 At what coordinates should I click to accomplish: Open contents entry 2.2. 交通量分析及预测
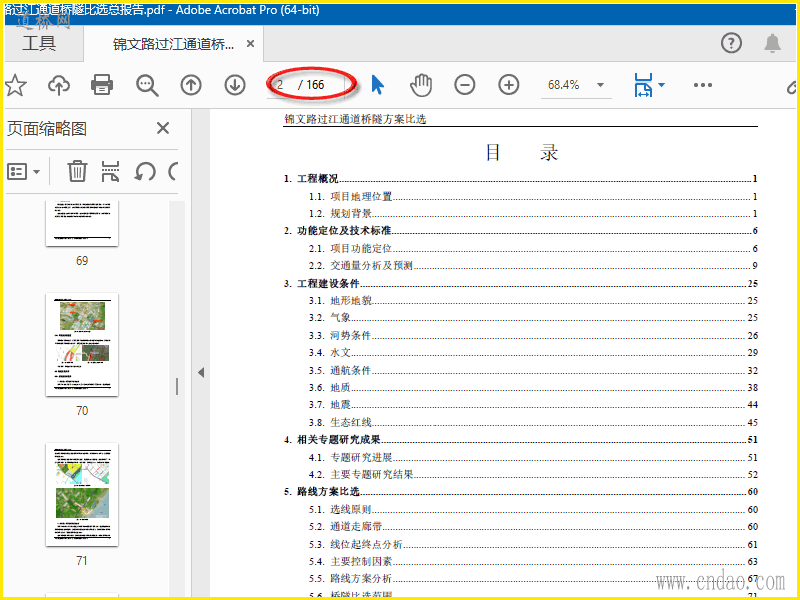pyautogui.click(x=533, y=265)
